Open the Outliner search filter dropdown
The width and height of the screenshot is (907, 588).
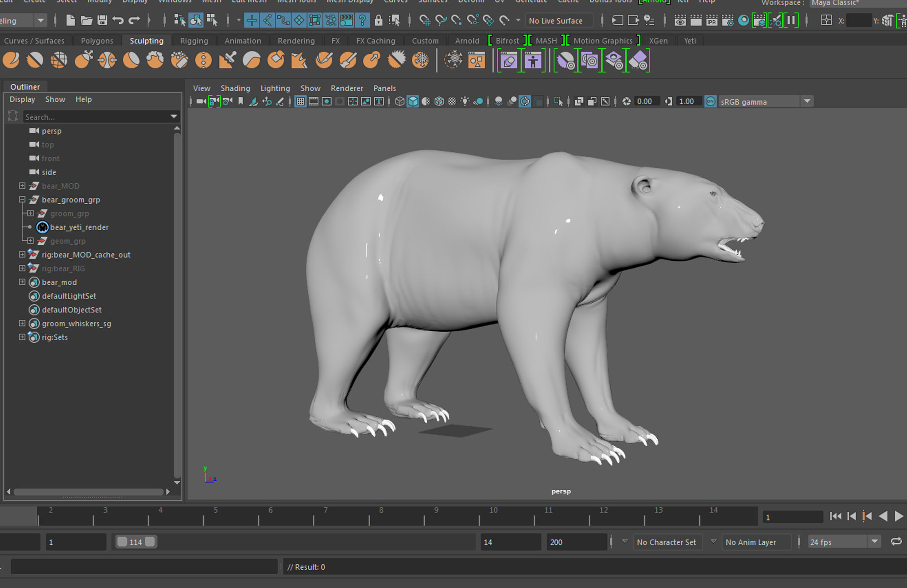tap(174, 116)
